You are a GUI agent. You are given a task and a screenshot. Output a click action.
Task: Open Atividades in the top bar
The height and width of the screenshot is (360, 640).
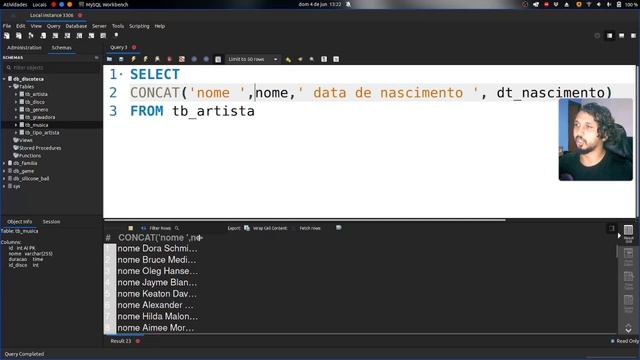pyautogui.click(x=15, y=4)
